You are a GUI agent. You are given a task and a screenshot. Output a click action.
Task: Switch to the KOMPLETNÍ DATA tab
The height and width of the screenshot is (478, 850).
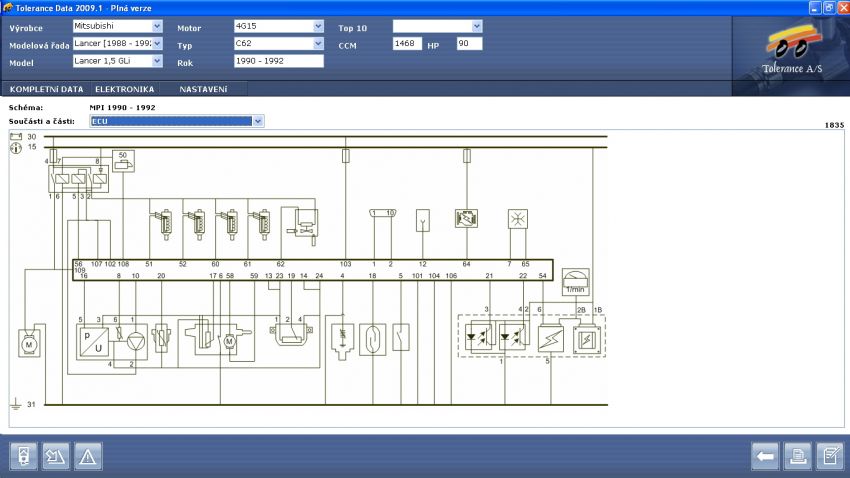click(x=46, y=89)
